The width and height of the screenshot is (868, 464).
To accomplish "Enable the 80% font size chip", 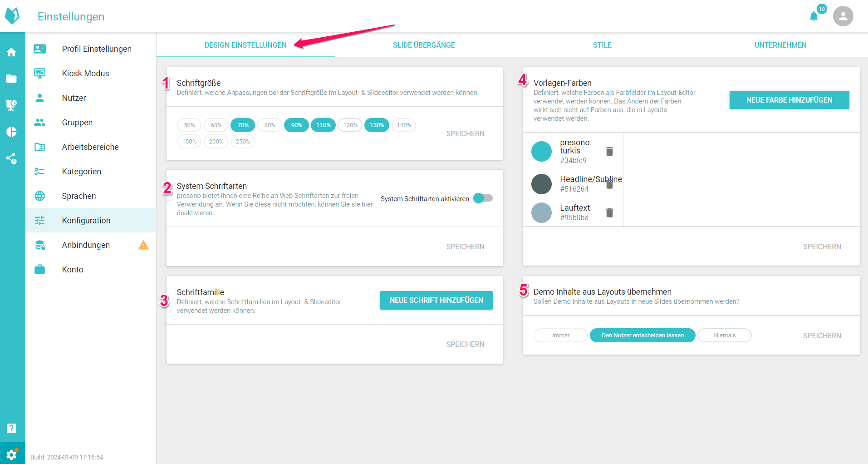I will (x=270, y=125).
